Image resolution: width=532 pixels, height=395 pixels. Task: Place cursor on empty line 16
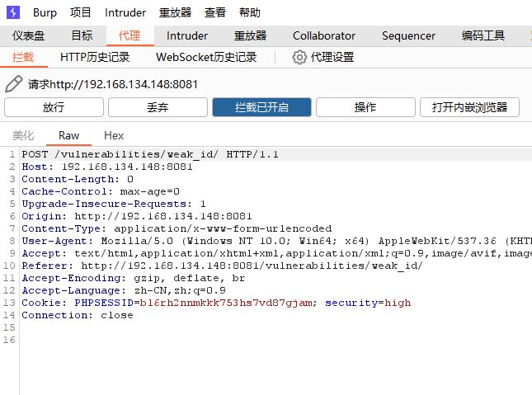(275, 340)
